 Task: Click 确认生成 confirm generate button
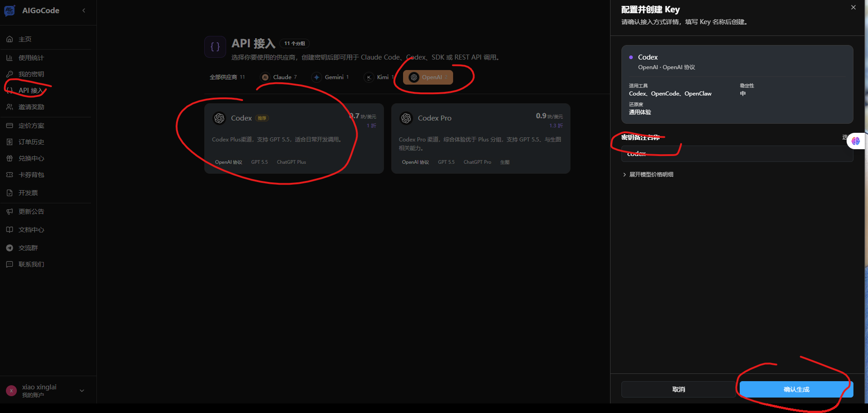click(x=797, y=389)
